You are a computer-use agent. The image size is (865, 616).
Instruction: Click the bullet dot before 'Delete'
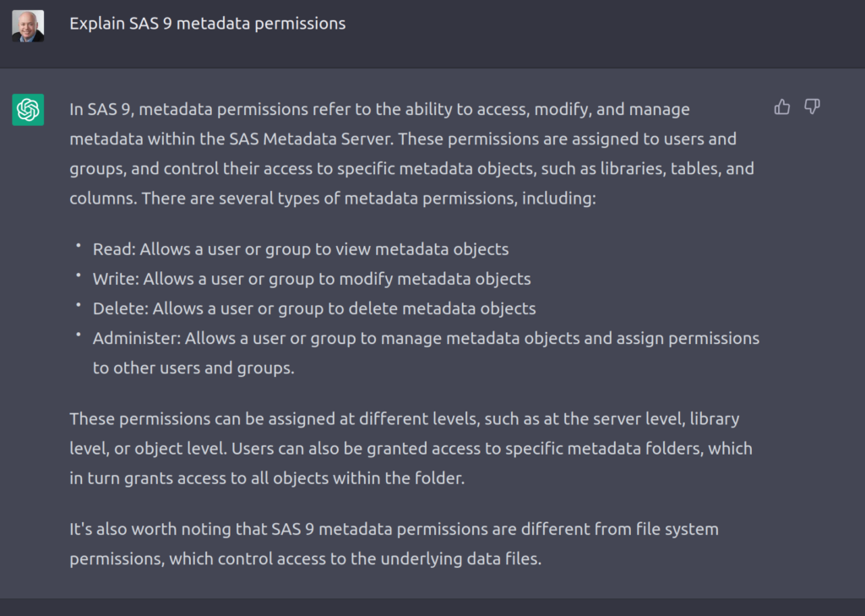point(79,305)
